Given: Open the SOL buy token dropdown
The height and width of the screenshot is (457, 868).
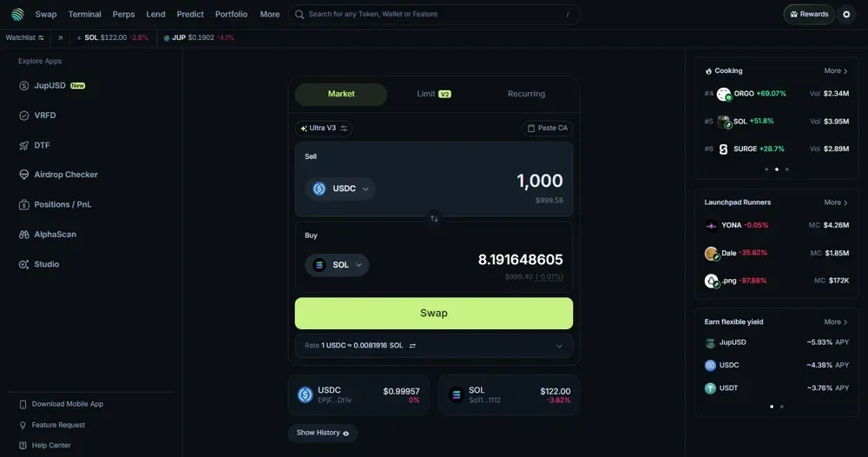Looking at the screenshot, I should 337,265.
